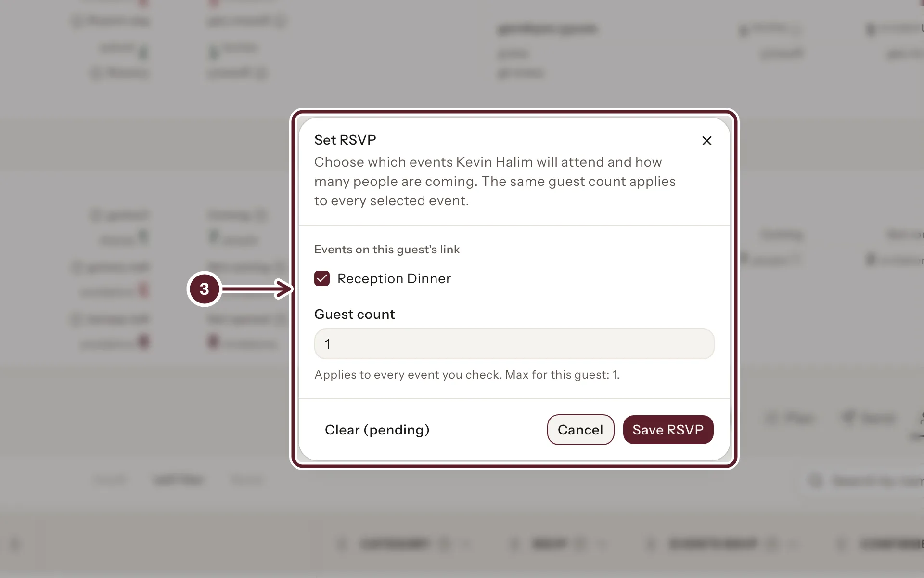
Task: Focus the Guest count input field
Action: click(x=514, y=344)
